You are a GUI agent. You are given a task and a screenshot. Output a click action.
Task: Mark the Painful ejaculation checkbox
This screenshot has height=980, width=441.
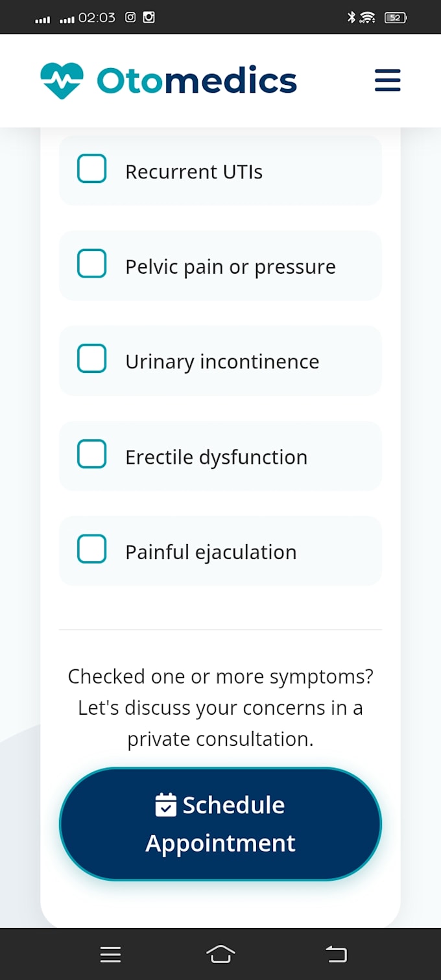[91, 549]
